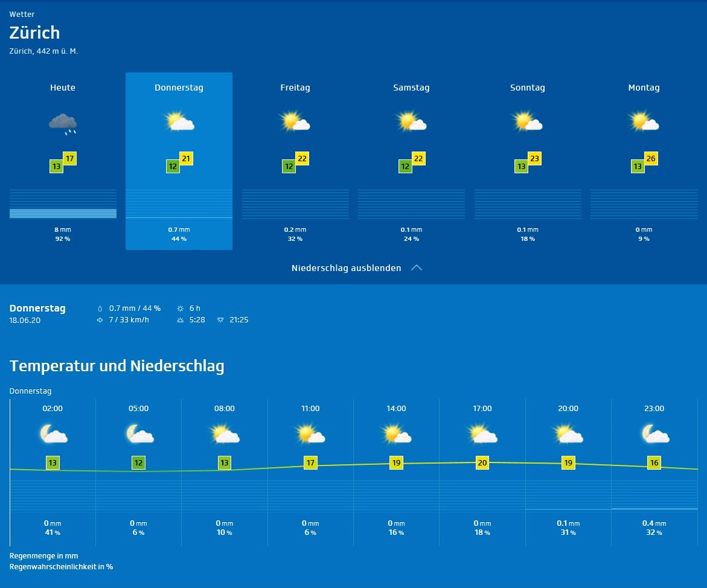Image resolution: width=707 pixels, height=588 pixels.
Task: Switch to the Sonntag forecast day
Action: click(x=527, y=88)
